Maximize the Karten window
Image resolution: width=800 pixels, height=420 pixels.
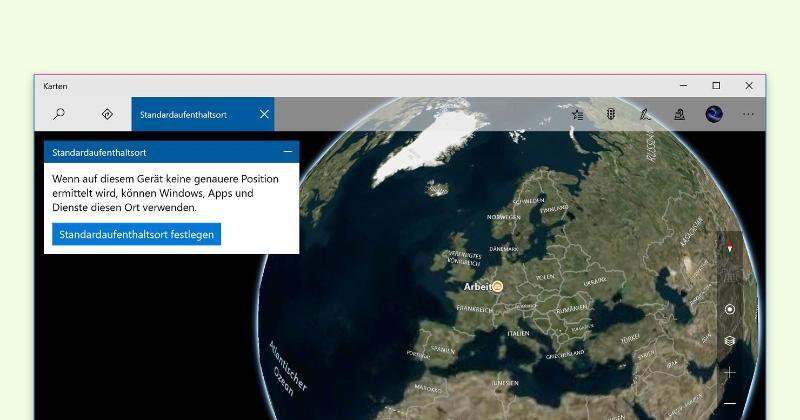coord(716,86)
